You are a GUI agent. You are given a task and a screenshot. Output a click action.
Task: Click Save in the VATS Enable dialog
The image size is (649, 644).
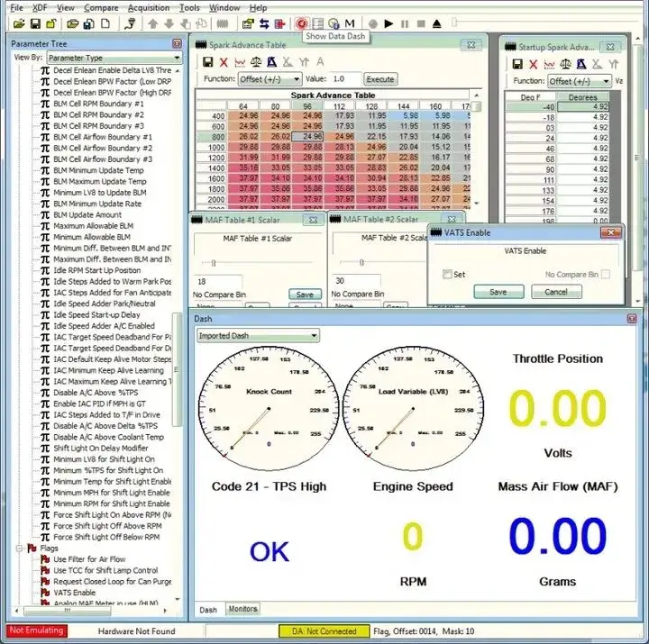tap(498, 292)
